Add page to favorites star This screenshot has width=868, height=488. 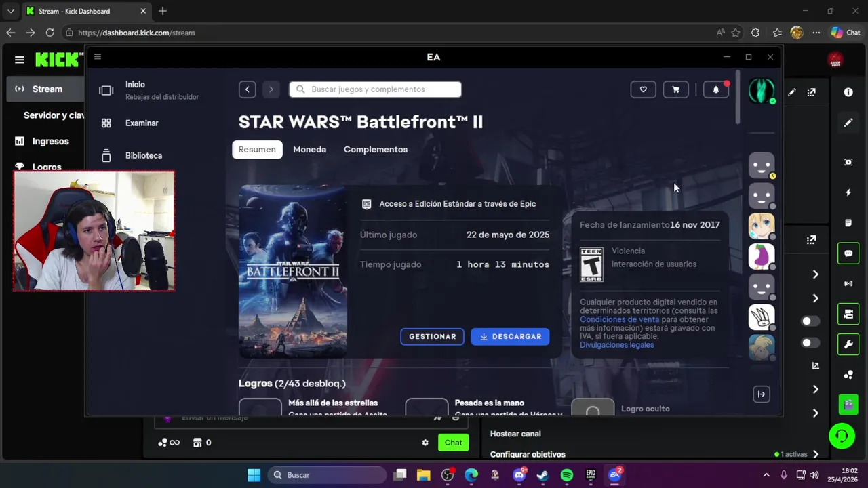point(737,33)
